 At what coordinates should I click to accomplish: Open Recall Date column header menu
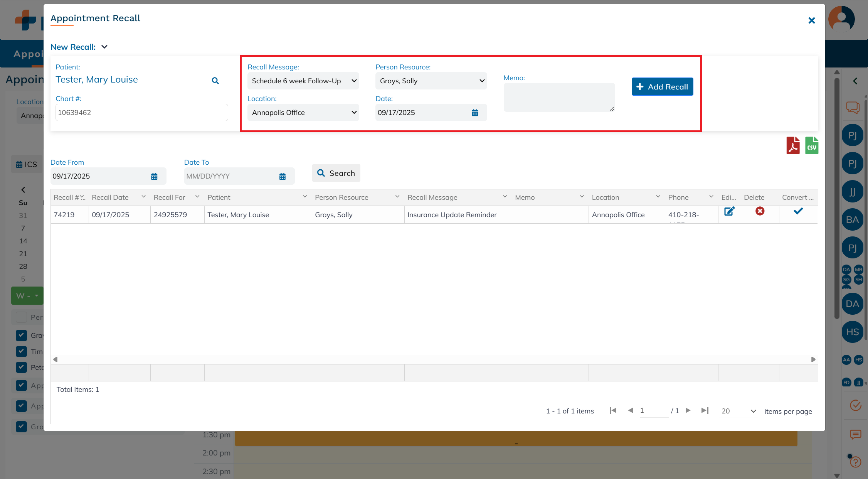click(x=143, y=197)
